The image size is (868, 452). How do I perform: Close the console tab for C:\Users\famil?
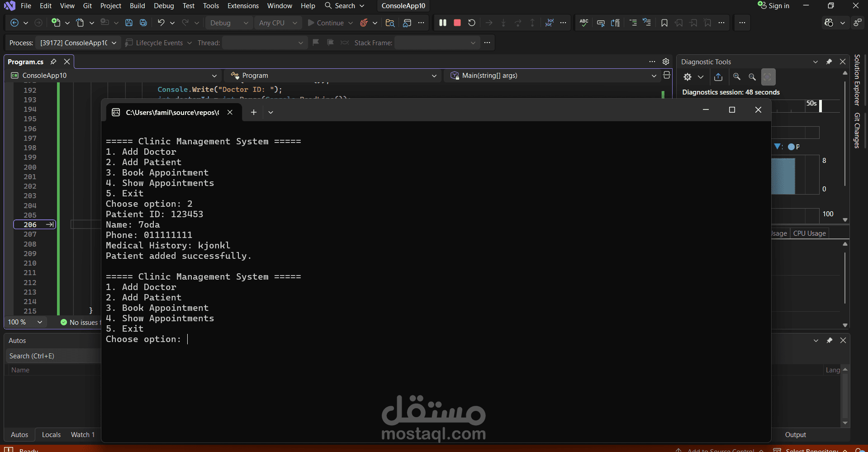tap(230, 112)
